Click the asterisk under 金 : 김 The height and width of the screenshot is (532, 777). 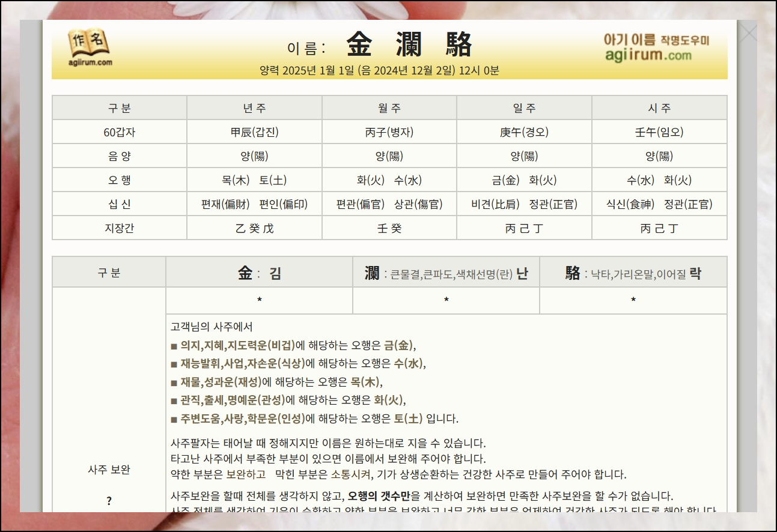click(259, 301)
